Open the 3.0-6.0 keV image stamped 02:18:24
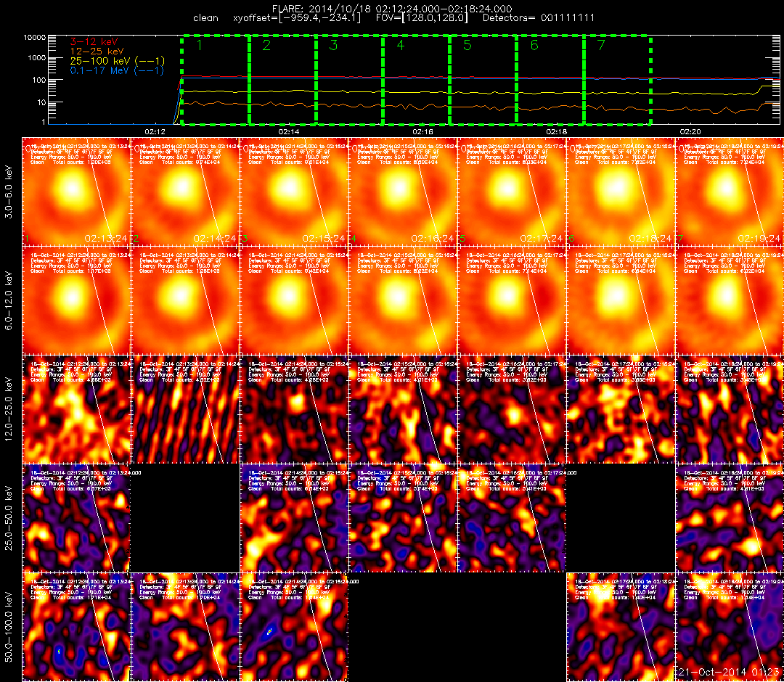Screen dimensions: 784x682 [621, 192]
